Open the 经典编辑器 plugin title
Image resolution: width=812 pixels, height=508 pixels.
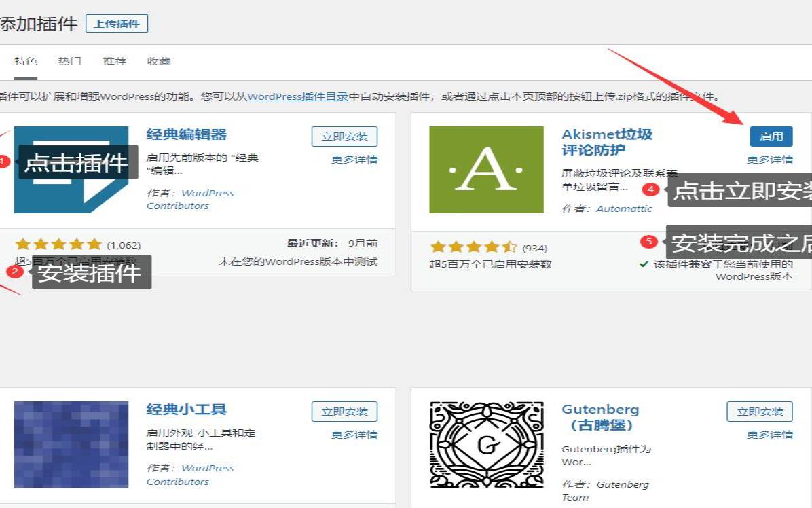tap(187, 134)
